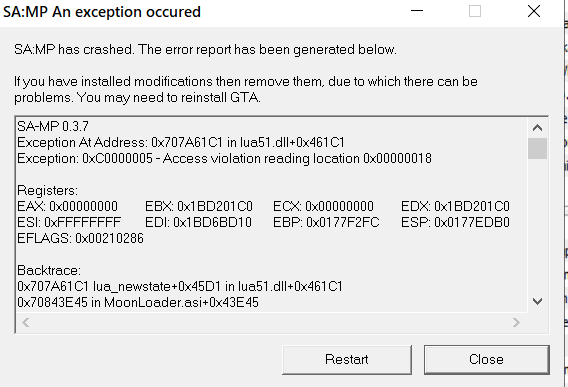Click the EFLAGS: 0x00210286 line
Viewport: 568px width, 387px height.
[80, 238]
